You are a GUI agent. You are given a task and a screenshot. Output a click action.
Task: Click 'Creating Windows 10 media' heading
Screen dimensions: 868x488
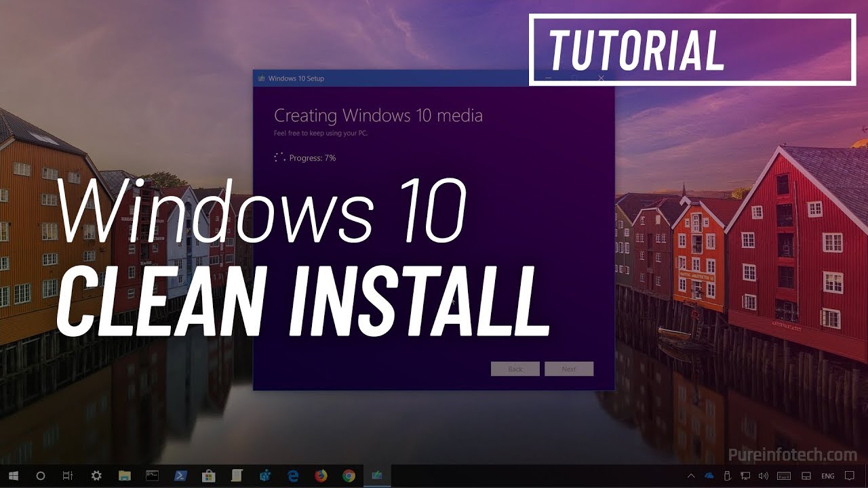(378, 115)
